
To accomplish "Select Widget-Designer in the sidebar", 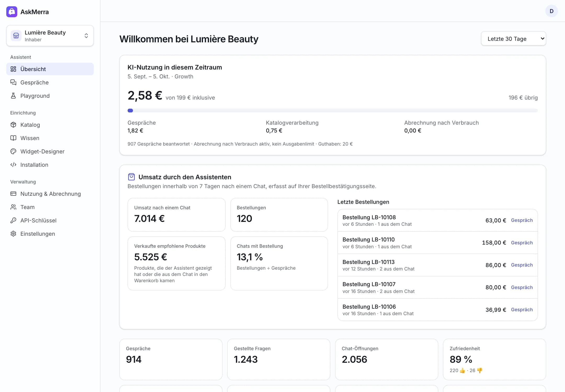I will tap(50, 151).
